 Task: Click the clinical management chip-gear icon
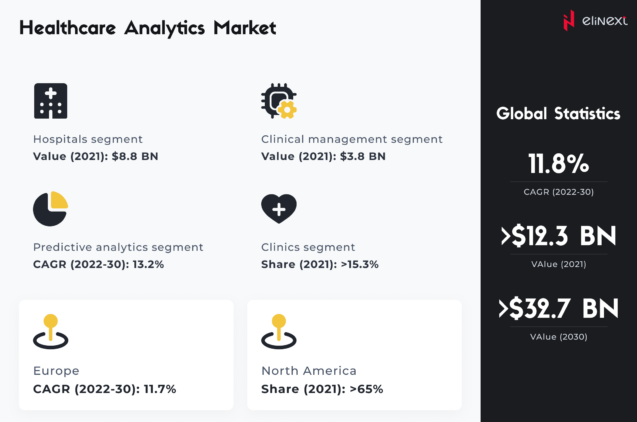tap(278, 101)
